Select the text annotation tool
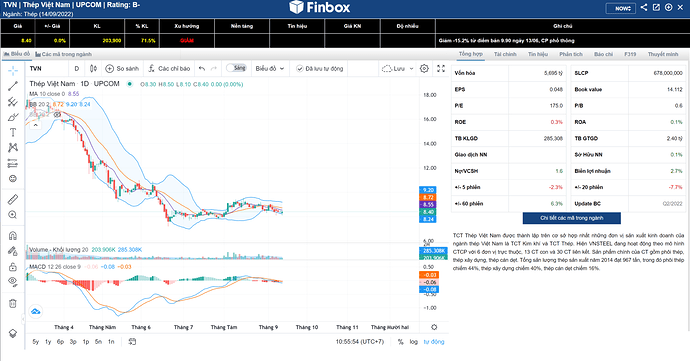The width and height of the screenshot is (690, 361). coord(13,133)
